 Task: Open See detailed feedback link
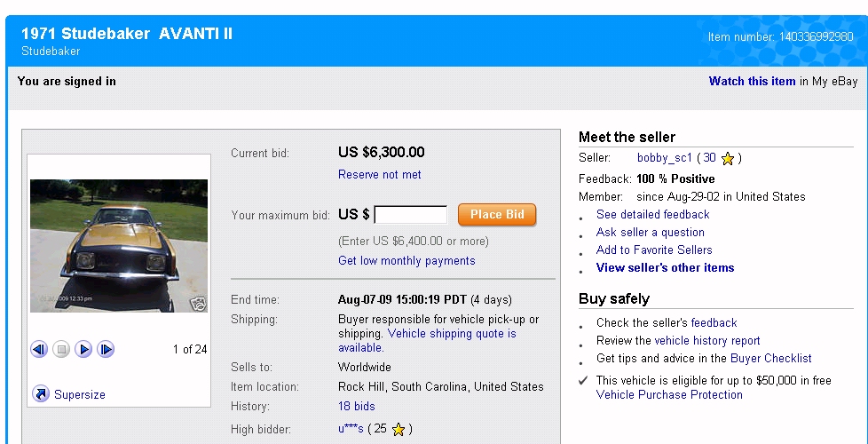pos(652,215)
